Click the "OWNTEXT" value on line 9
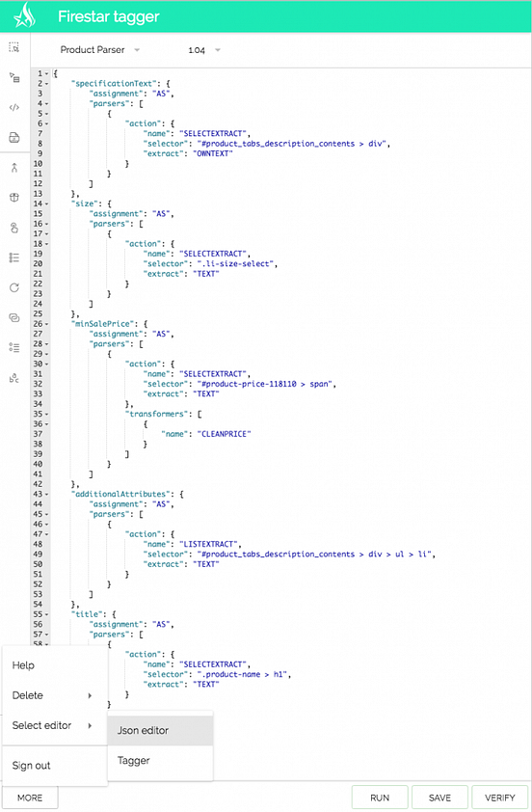This screenshot has height=812, width=532. tap(213, 153)
